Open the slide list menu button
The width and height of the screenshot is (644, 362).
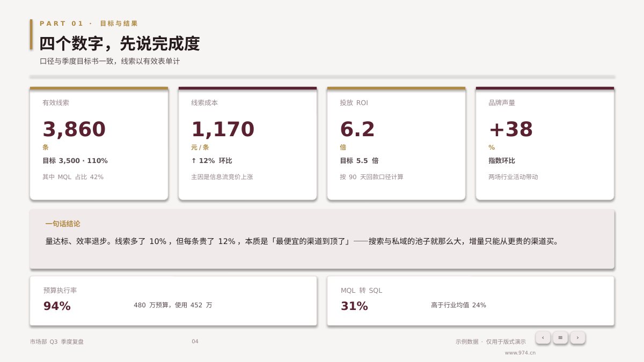560,337
